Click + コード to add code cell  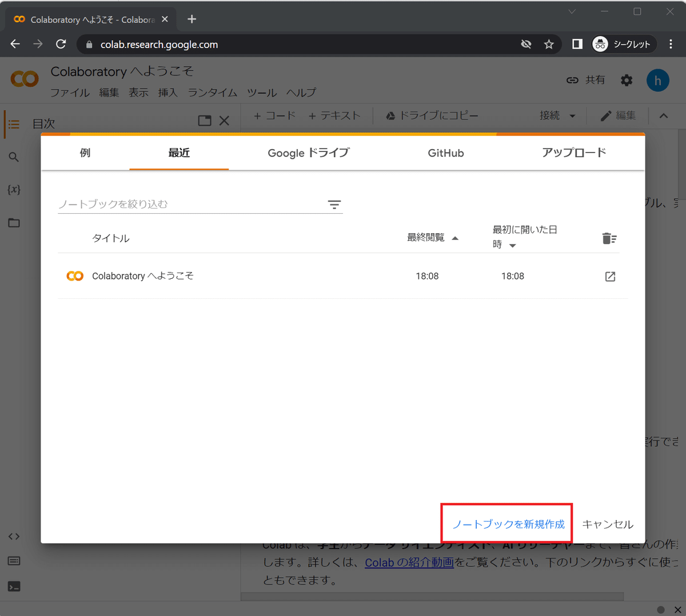pyautogui.click(x=275, y=115)
